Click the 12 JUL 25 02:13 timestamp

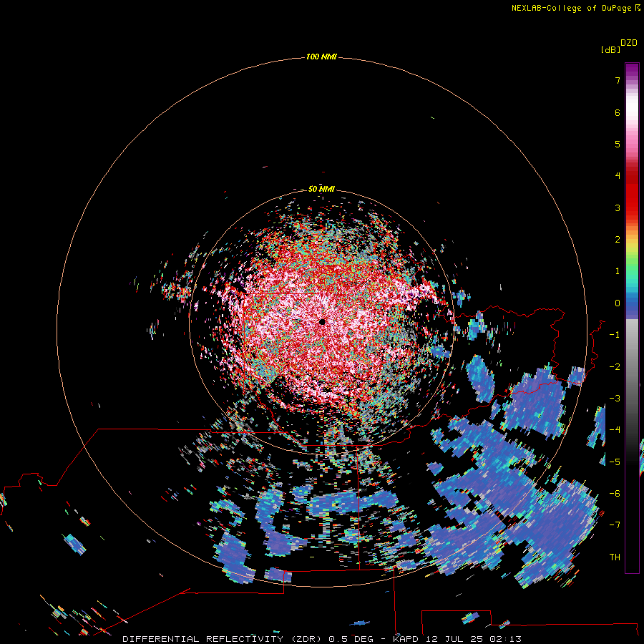click(x=474, y=639)
